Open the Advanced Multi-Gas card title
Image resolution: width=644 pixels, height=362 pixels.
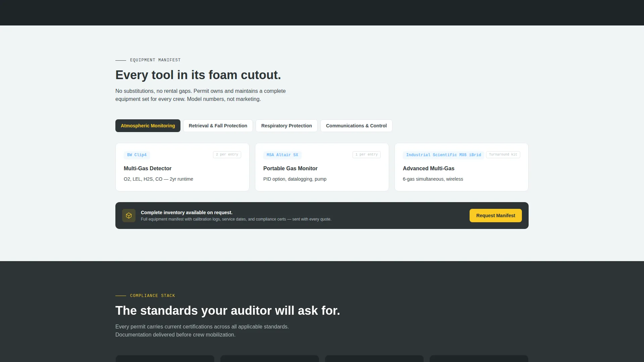point(429,168)
